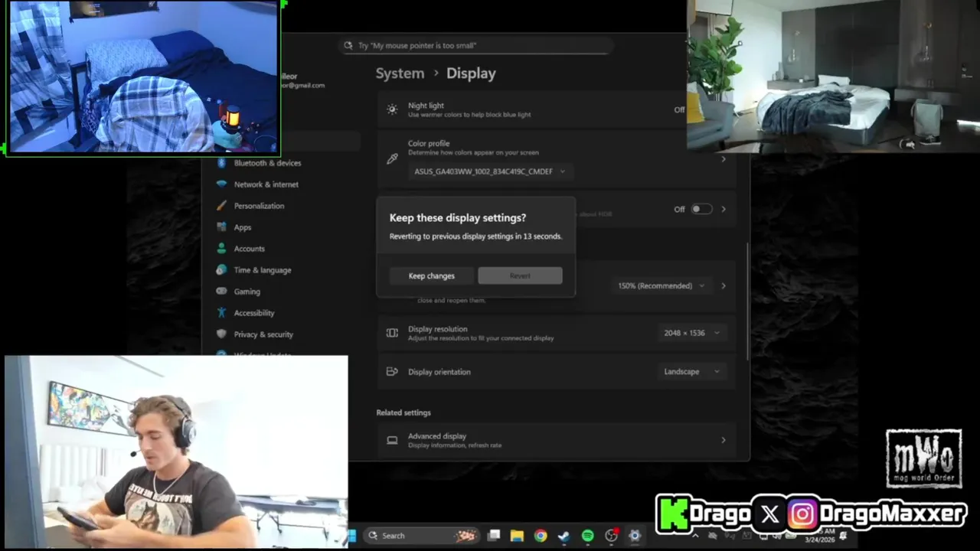The height and width of the screenshot is (551, 980).
Task: Open the Landscape orientation dropdown
Action: tap(691, 371)
